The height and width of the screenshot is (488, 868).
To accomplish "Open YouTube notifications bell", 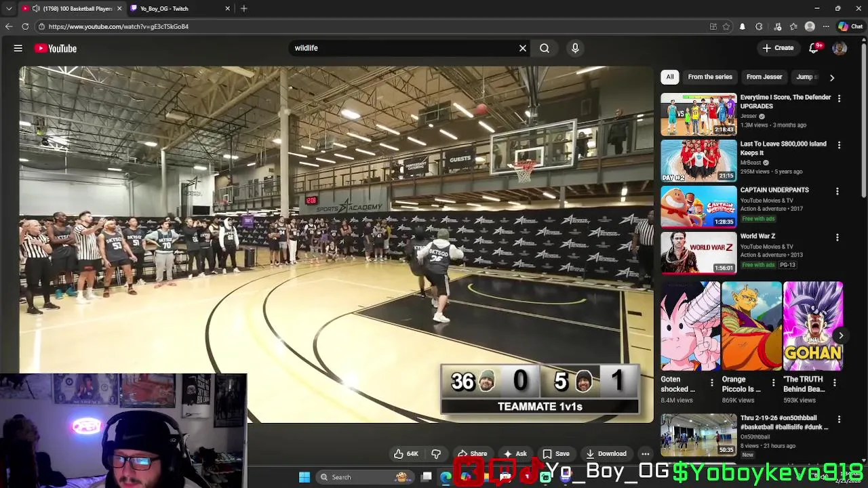I will (814, 48).
